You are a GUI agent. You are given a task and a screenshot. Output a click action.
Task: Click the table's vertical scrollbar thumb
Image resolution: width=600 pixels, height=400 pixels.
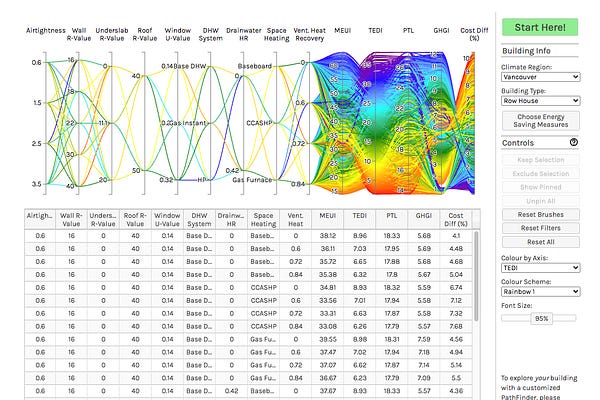476,276
